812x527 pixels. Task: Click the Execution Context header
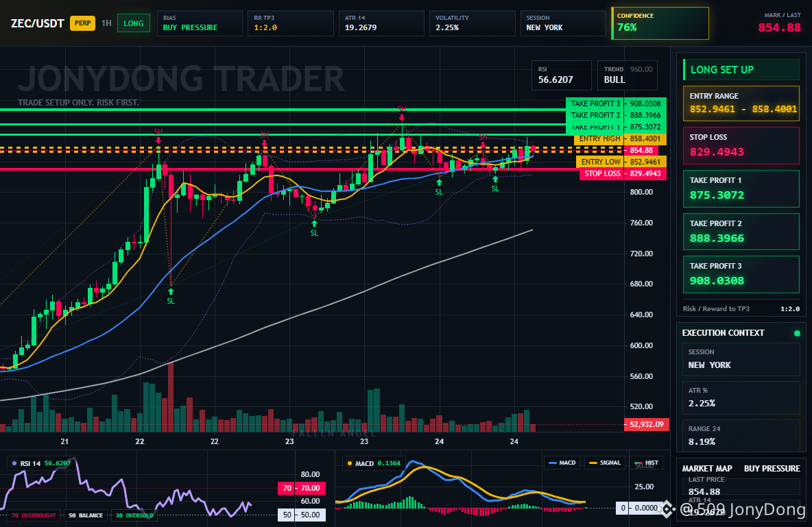723,333
